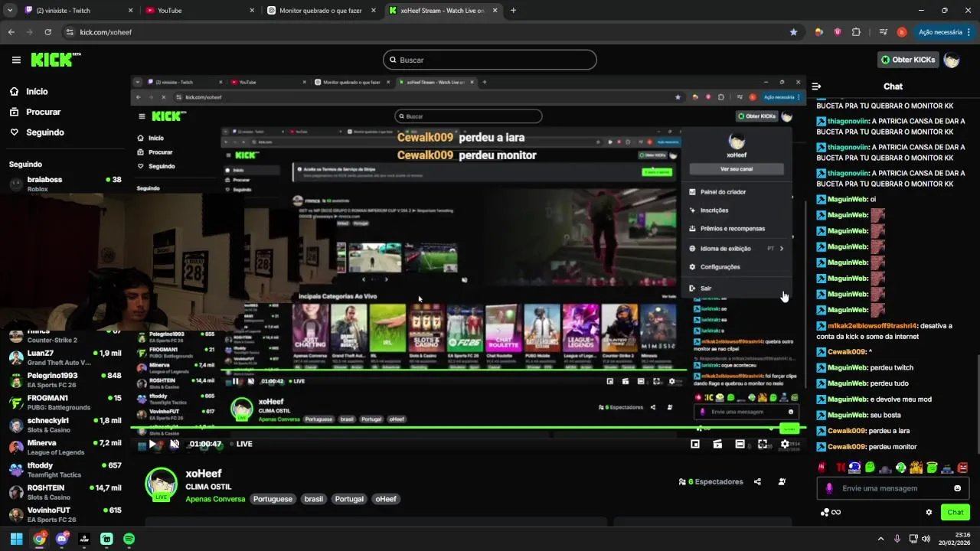The image size is (980, 551).
Task: Open the player settings gear
Action: [785, 444]
